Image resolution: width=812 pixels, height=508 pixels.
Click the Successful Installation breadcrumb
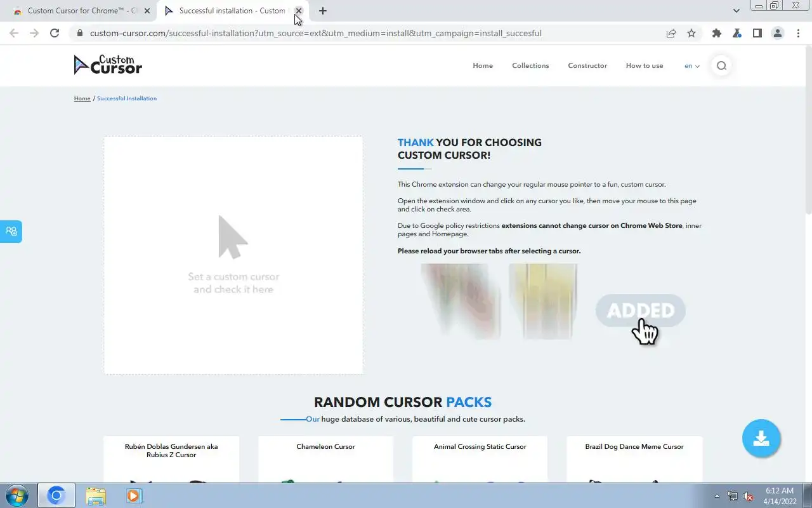tap(127, 98)
